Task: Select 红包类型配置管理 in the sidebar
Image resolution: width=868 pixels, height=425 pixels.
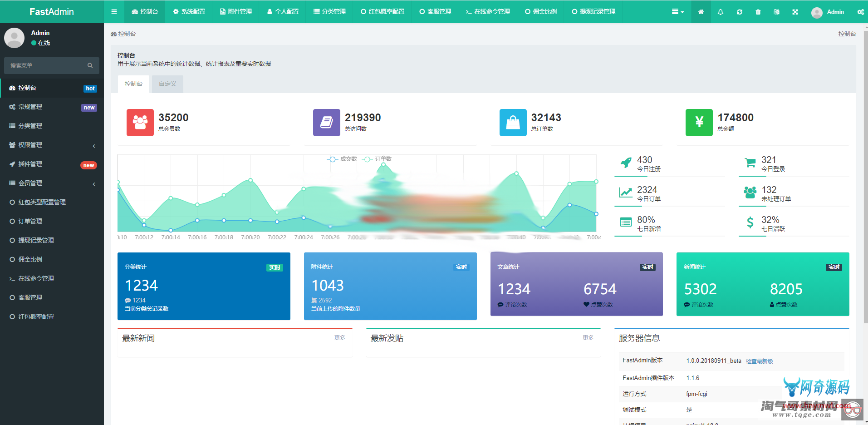Action: (x=52, y=203)
